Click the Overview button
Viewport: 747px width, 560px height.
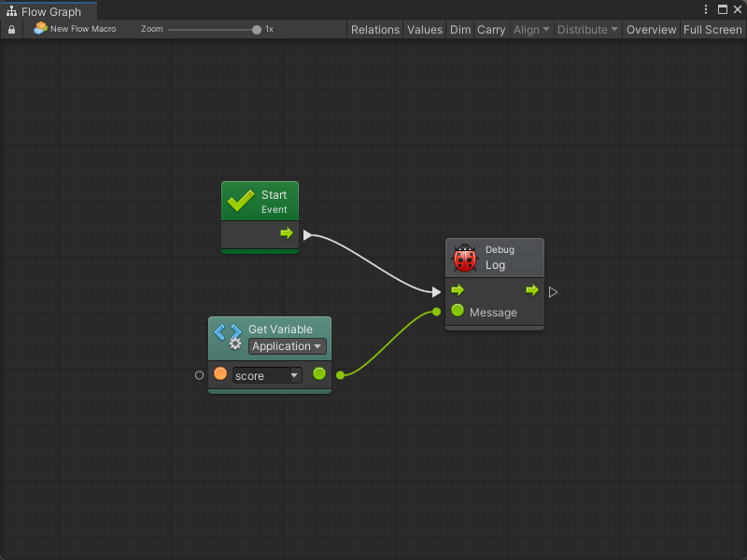click(x=651, y=30)
